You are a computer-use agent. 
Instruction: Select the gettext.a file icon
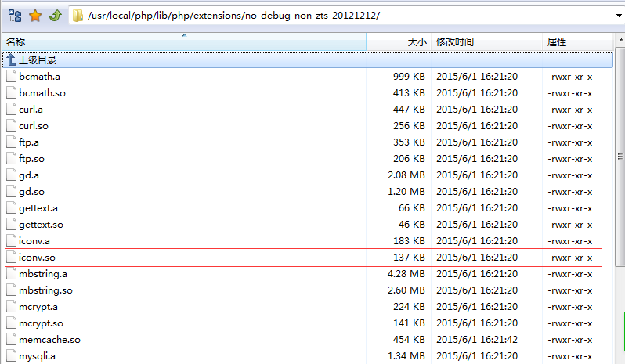11,208
